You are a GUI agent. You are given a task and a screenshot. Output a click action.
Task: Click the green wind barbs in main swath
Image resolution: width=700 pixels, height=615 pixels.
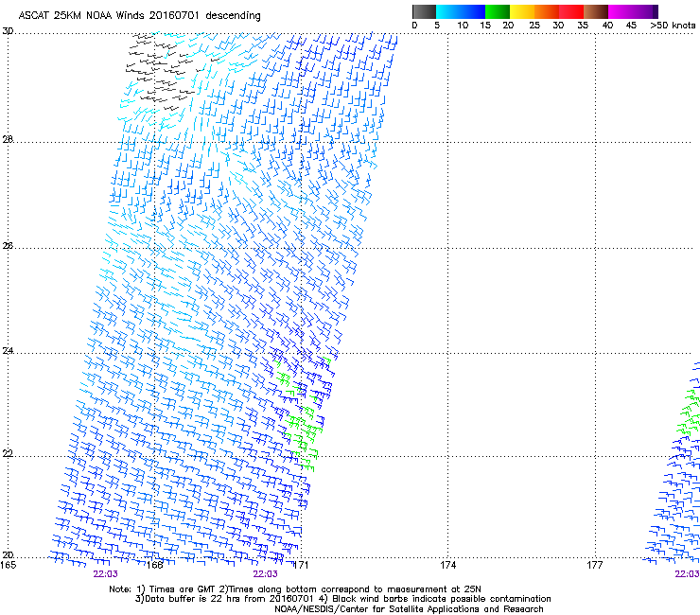[303, 415]
